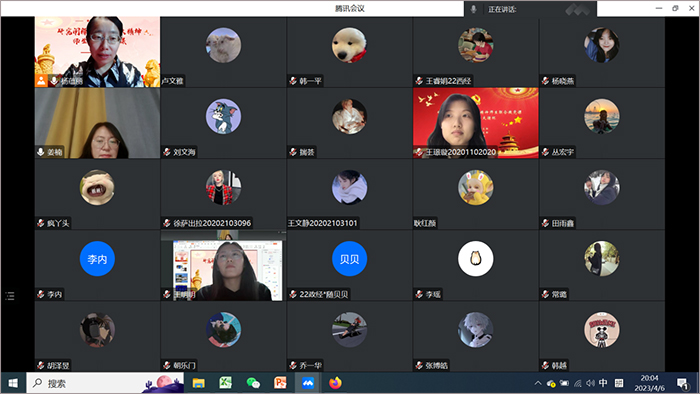Open Firefox from the taskbar

[335, 383]
